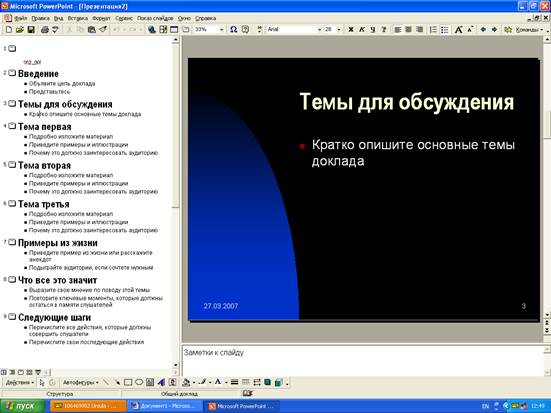The image size is (551, 413).
Task: Click the Print icon in toolbar
Action: [x=44, y=30]
